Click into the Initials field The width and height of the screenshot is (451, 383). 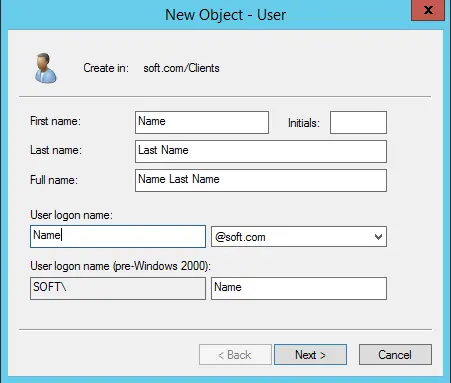358,122
